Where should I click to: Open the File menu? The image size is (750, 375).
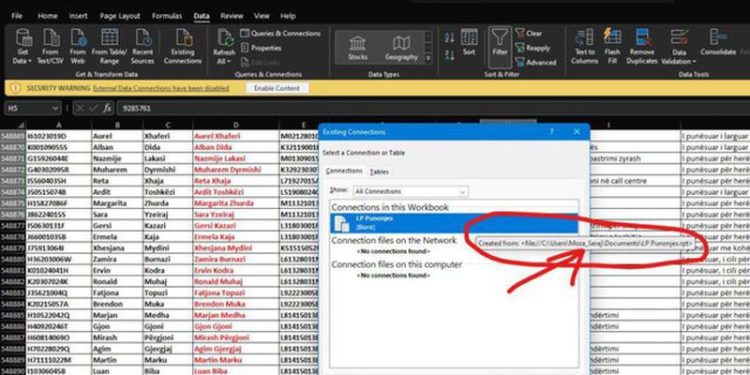[17, 16]
